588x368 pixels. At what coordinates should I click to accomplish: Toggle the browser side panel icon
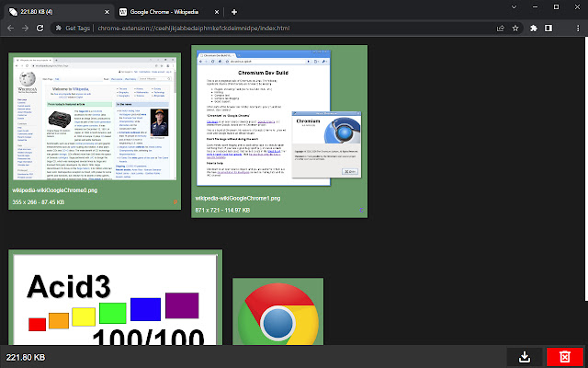click(548, 29)
